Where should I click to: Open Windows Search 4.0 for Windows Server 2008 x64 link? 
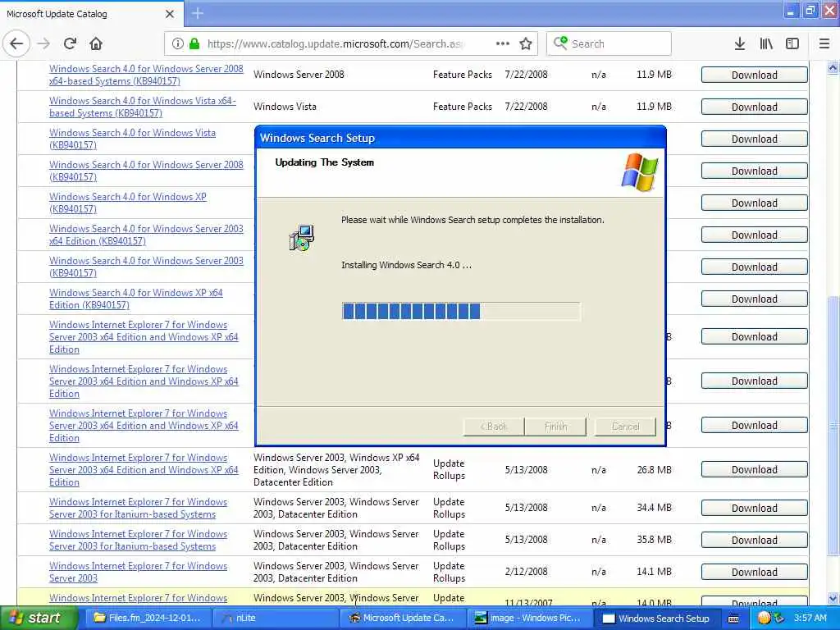click(x=146, y=75)
